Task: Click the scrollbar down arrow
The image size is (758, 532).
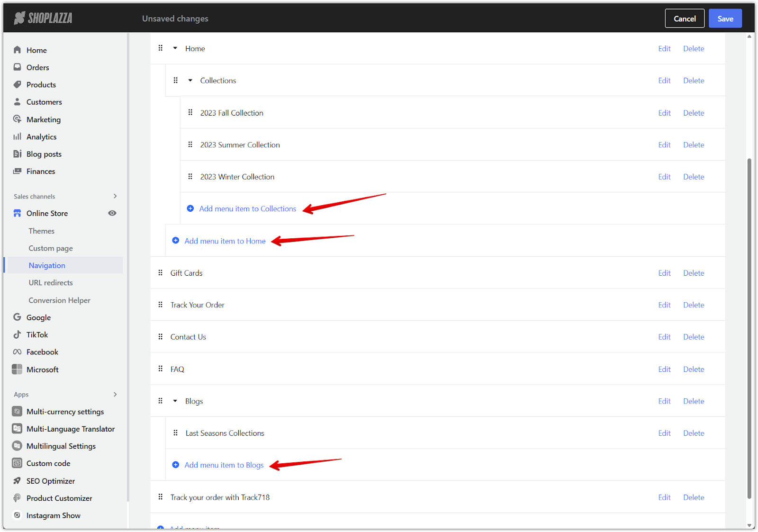Action: point(749,525)
